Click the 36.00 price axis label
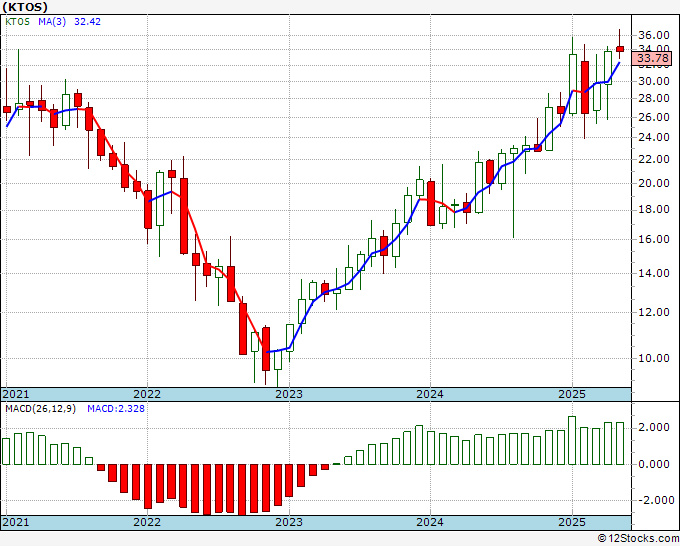The height and width of the screenshot is (546, 680). click(654, 35)
